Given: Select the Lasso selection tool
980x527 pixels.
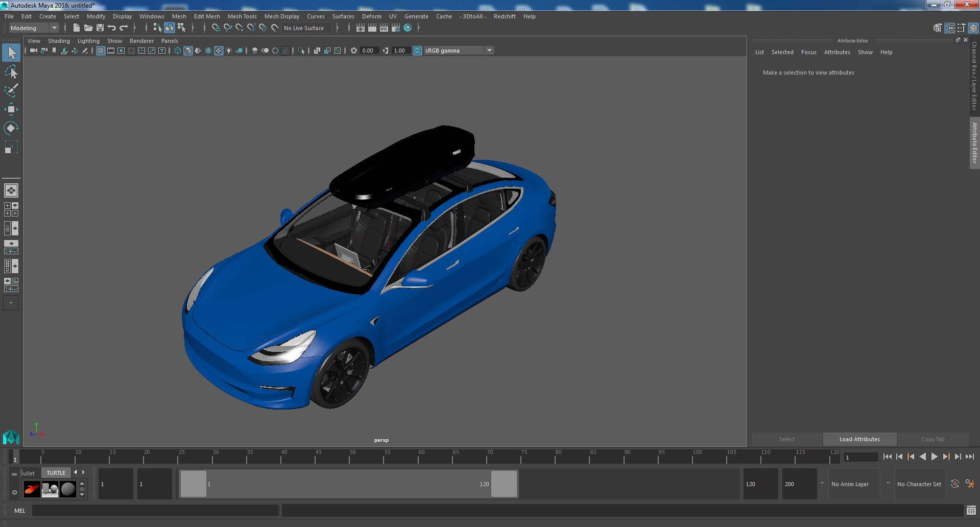Looking at the screenshot, I should pos(11,72).
